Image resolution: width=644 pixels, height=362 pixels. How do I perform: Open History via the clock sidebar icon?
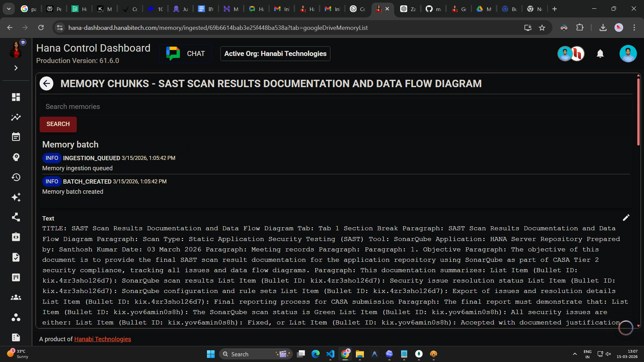16,177
